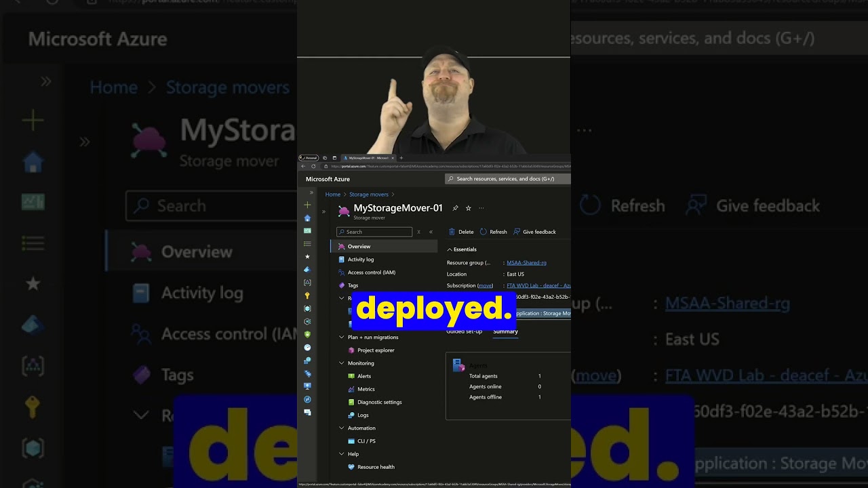Click the purple Tags icon
The width and height of the screenshot is (868, 488).
pyautogui.click(x=341, y=285)
